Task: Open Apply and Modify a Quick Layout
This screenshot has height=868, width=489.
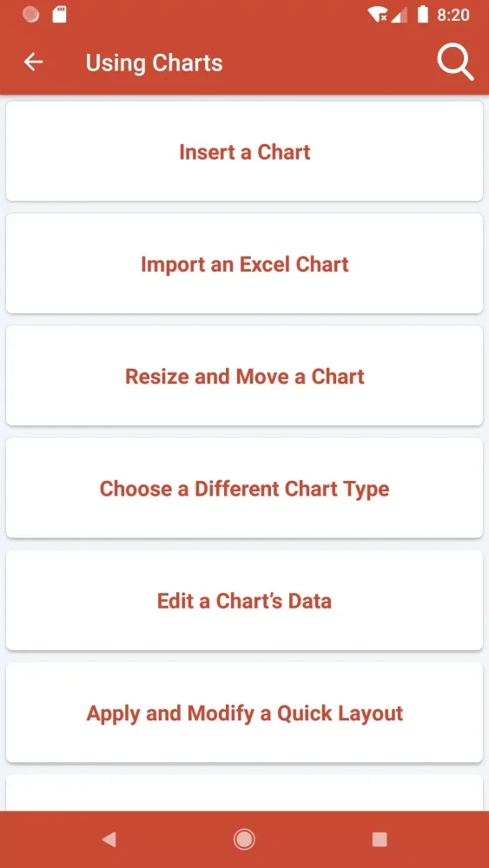Action: click(244, 713)
